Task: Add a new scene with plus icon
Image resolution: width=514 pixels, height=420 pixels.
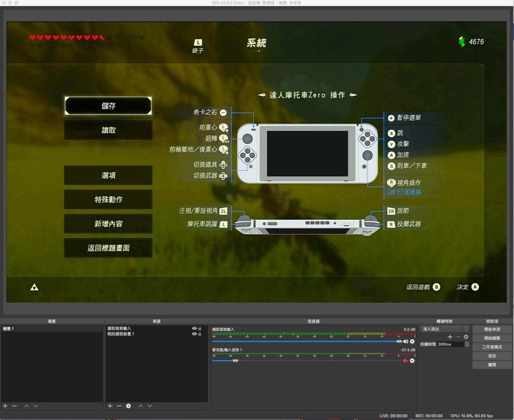Action: point(5,406)
